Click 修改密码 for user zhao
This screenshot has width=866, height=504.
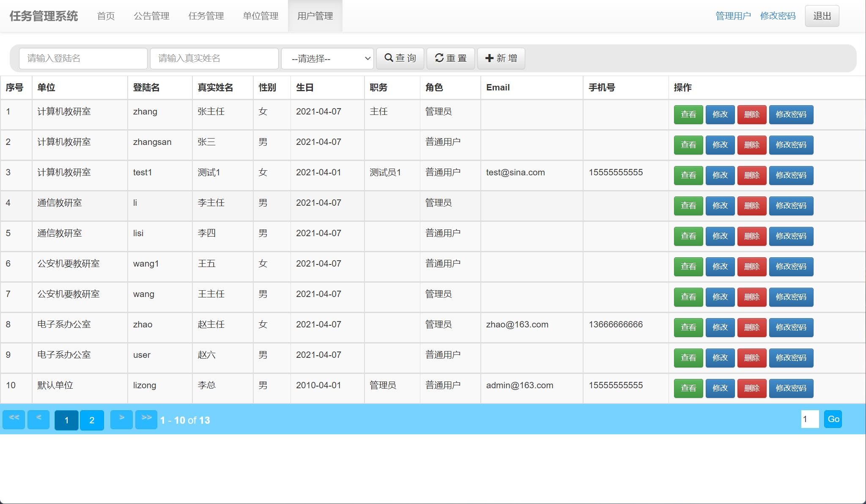coord(791,327)
